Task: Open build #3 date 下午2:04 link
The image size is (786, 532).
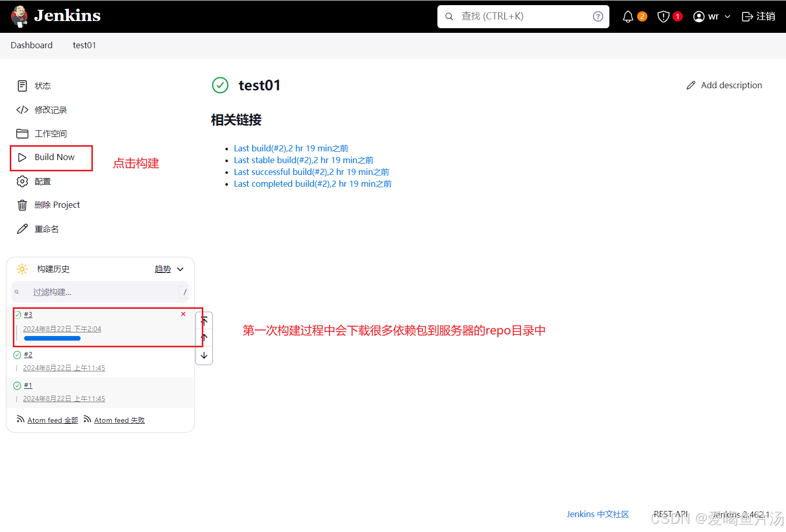Action: [62, 329]
